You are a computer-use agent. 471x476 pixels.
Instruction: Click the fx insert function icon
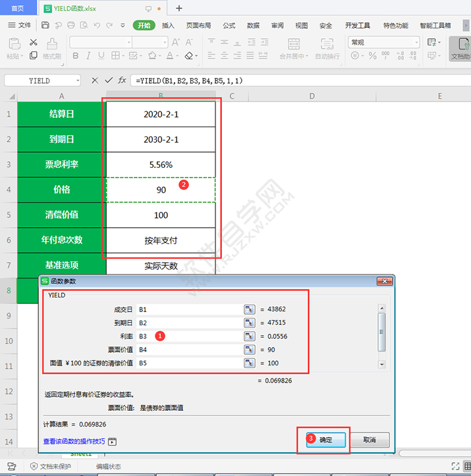[x=122, y=80]
